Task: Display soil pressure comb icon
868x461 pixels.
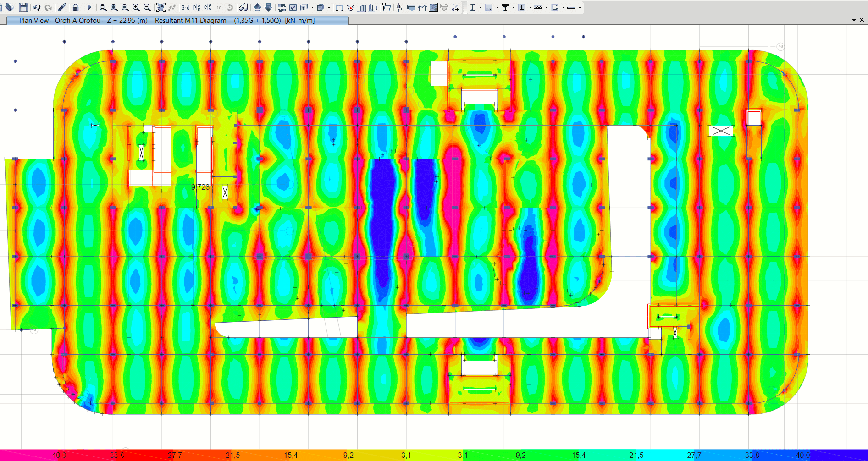Action: pyautogui.click(x=411, y=7)
